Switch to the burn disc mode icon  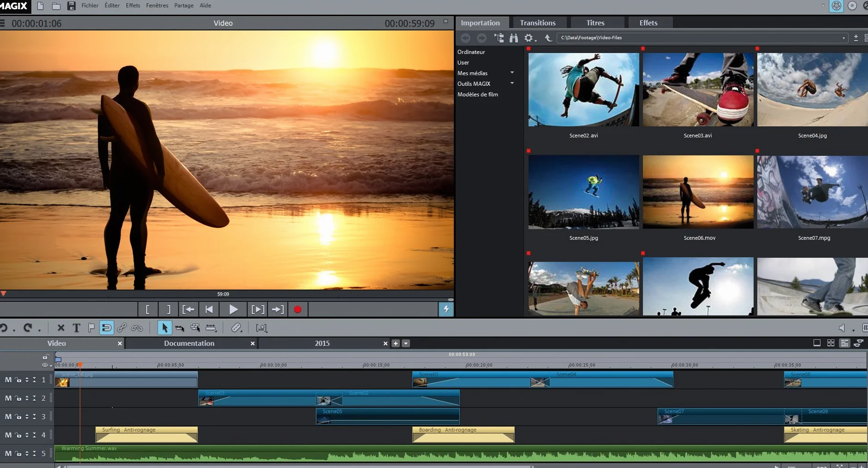pyautogui.click(x=852, y=6)
